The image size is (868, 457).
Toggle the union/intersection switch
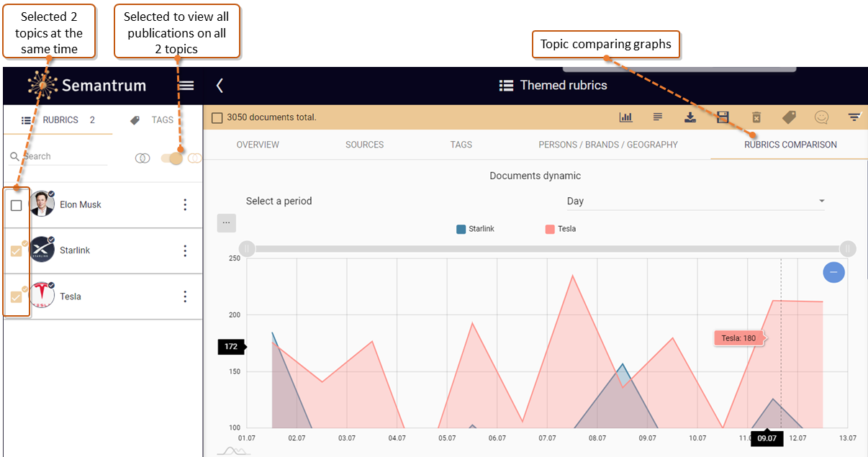171,158
